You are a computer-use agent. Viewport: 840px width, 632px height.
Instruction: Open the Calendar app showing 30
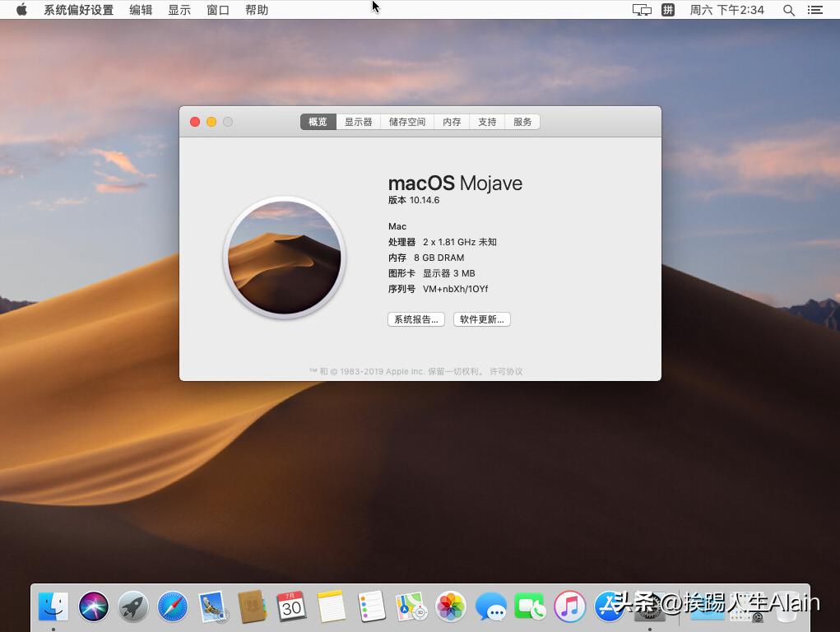pyautogui.click(x=291, y=607)
